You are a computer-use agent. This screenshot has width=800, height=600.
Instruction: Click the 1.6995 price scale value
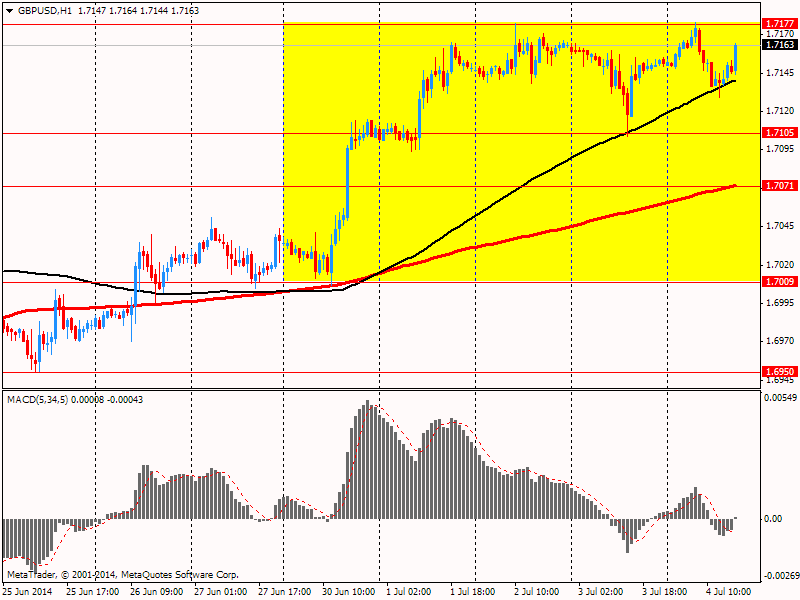click(x=781, y=303)
